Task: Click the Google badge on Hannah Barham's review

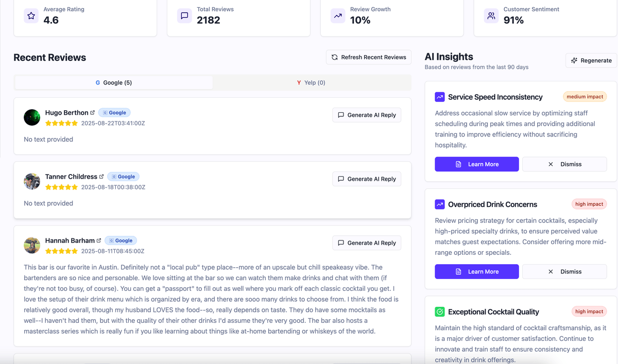Action: click(x=121, y=240)
